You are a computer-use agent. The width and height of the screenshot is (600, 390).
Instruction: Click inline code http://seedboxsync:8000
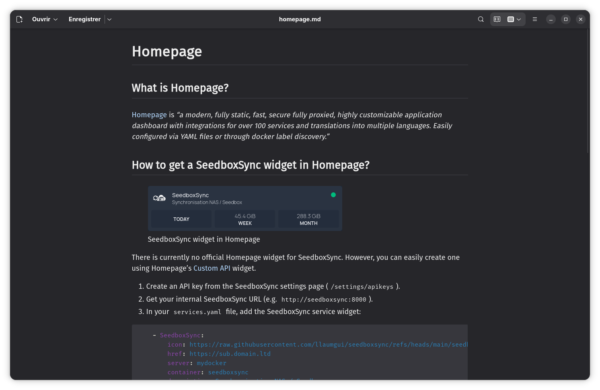coord(324,299)
